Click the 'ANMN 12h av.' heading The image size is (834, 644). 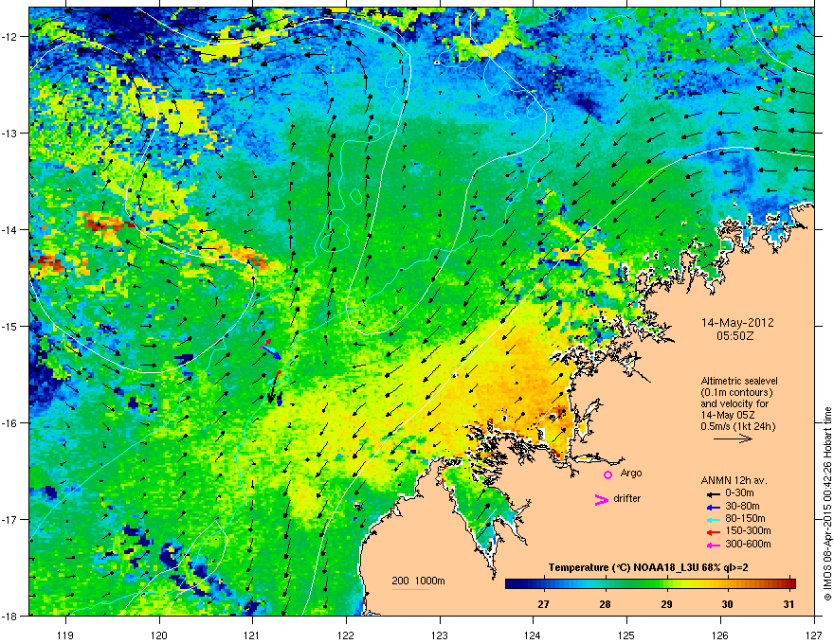coord(734,481)
